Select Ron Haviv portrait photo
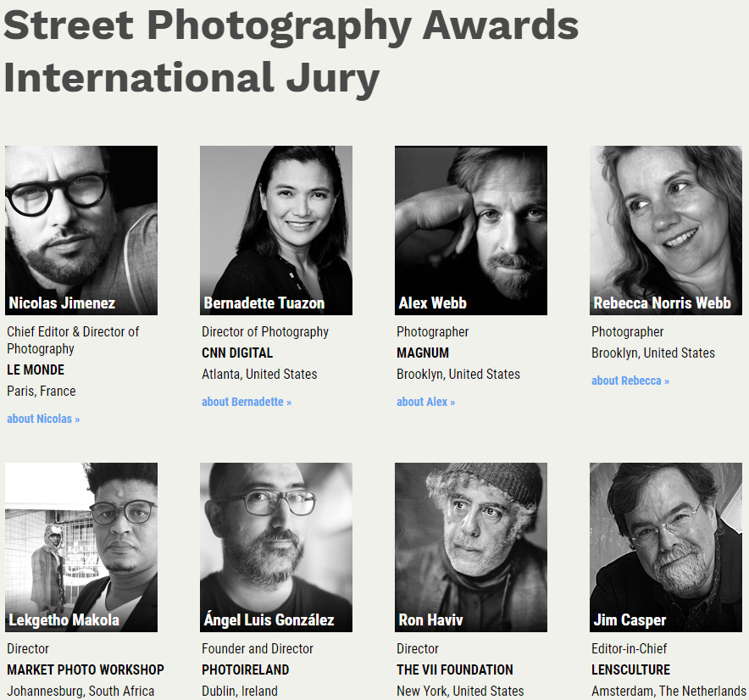 471,547
